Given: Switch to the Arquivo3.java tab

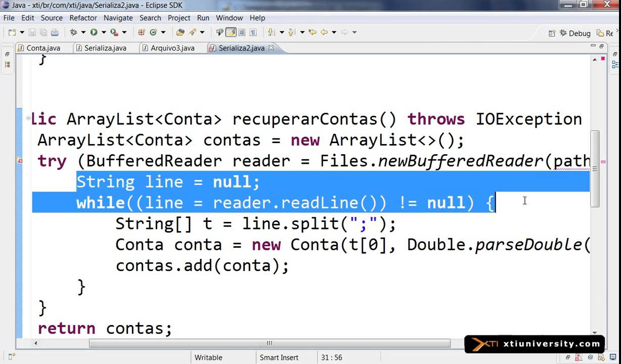Looking at the screenshot, I should tap(168, 48).
